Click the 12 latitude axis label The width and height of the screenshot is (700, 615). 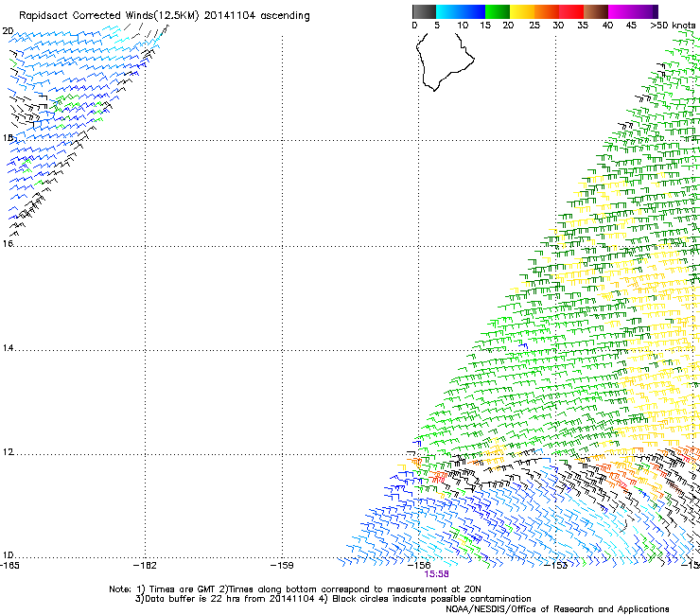click(x=8, y=452)
